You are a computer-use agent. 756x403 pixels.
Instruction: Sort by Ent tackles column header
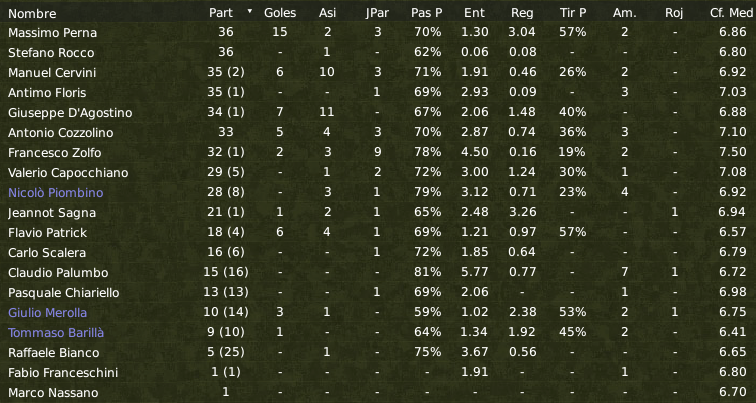click(x=474, y=13)
